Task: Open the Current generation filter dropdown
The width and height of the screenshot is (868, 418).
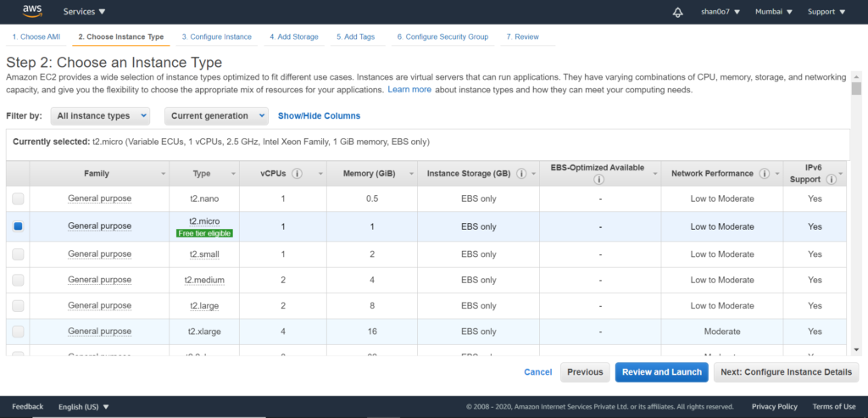Action: pos(216,115)
